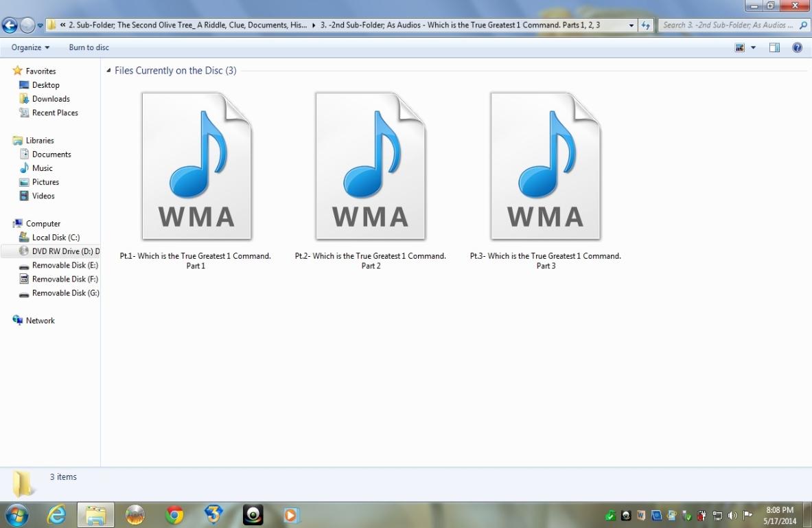
Task: Open Windows Media Player from the taskbar
Action: pos(291,515)
